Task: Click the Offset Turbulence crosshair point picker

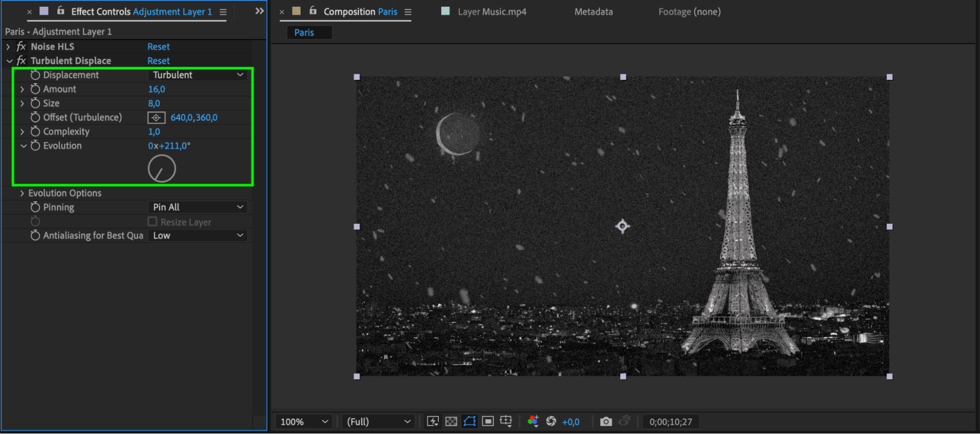Action: (156, 118)
